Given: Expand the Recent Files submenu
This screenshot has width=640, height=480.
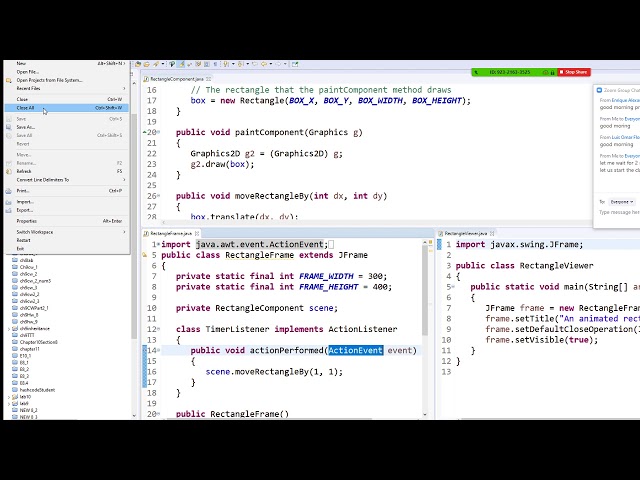Looking at the screenshot, I should point(67,88).
